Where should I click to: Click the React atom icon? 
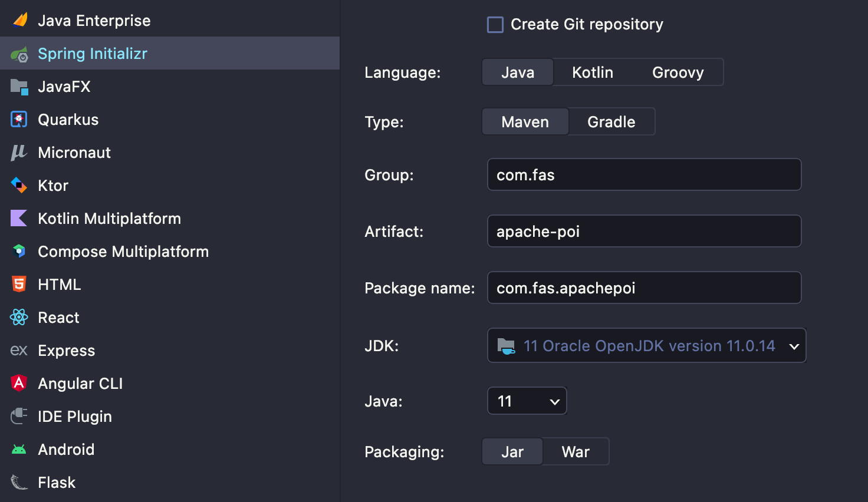pos(19,318)
